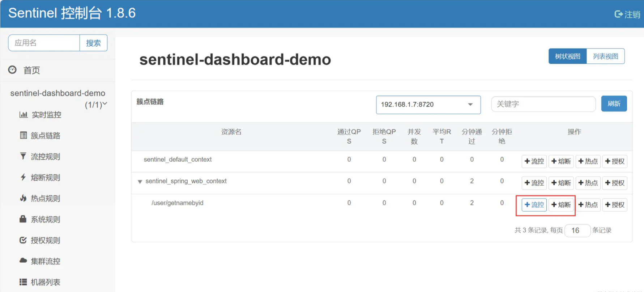Click the sentinel_default_context resource name
Image resolution: width=644 pixels, height=292 pixels.
pos(178,160)
